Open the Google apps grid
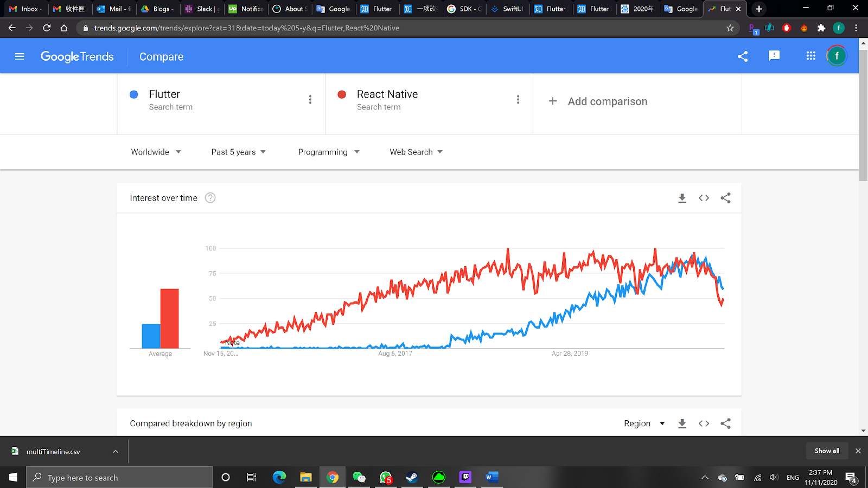The image size is (868, 488). point(811,56)
